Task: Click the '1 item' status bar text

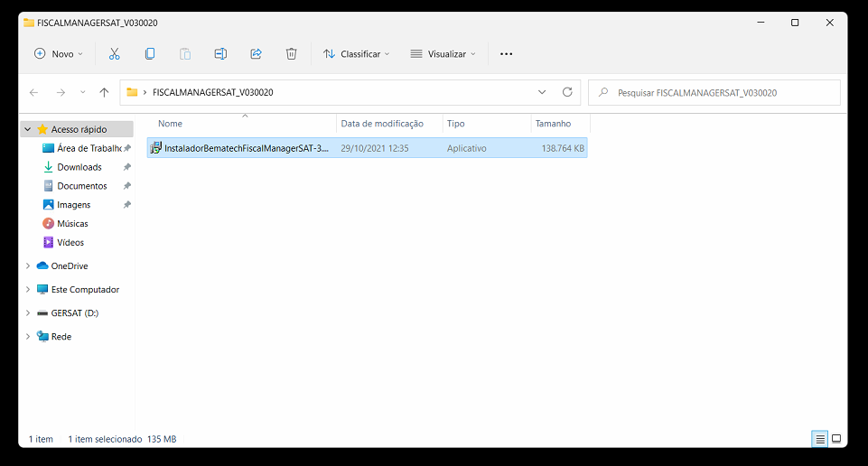Action: 41,439
